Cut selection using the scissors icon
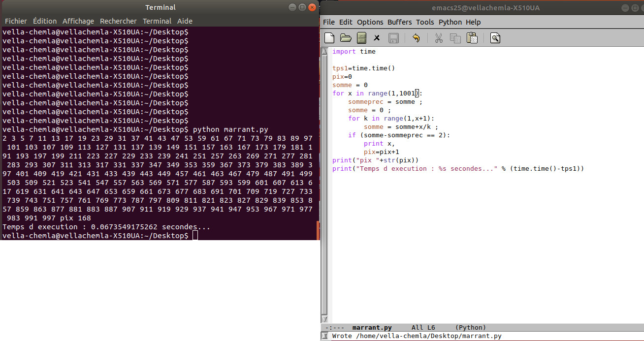644x341 pixels. point(439,38)
